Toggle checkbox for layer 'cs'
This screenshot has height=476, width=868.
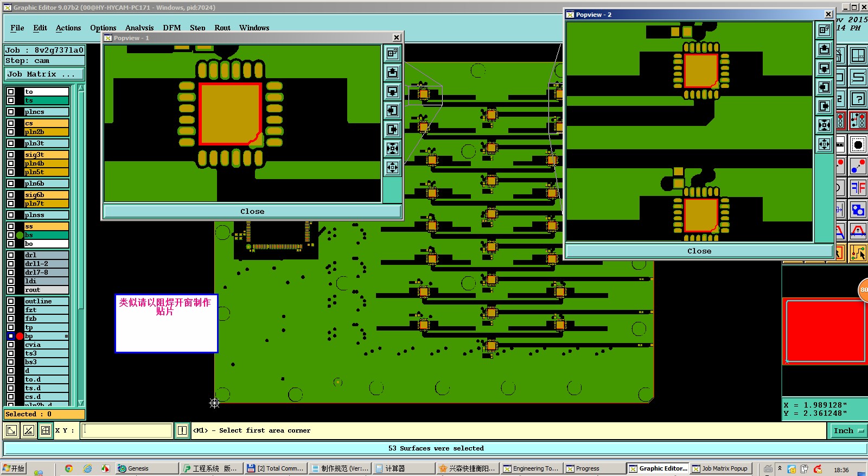point(11,123)
